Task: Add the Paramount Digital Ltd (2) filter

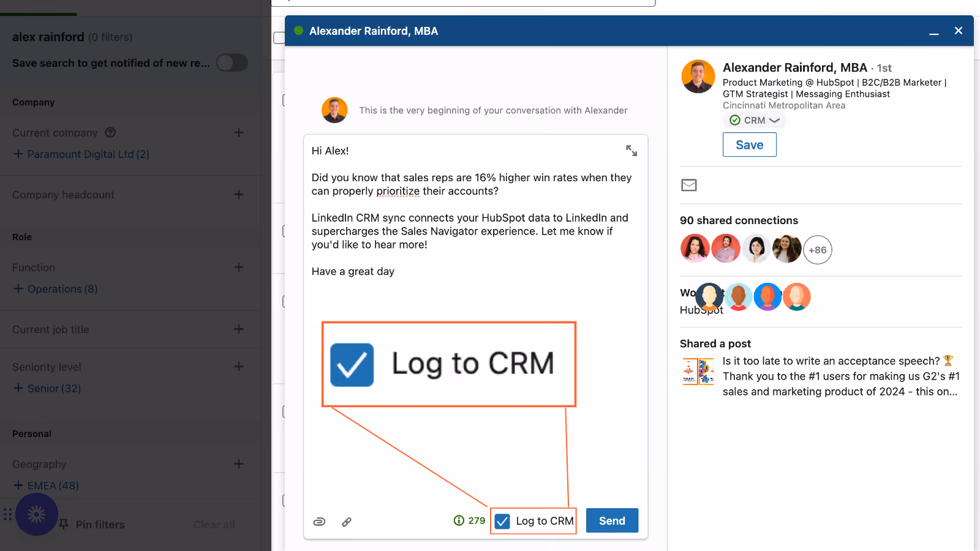Action: pos(81,154)
